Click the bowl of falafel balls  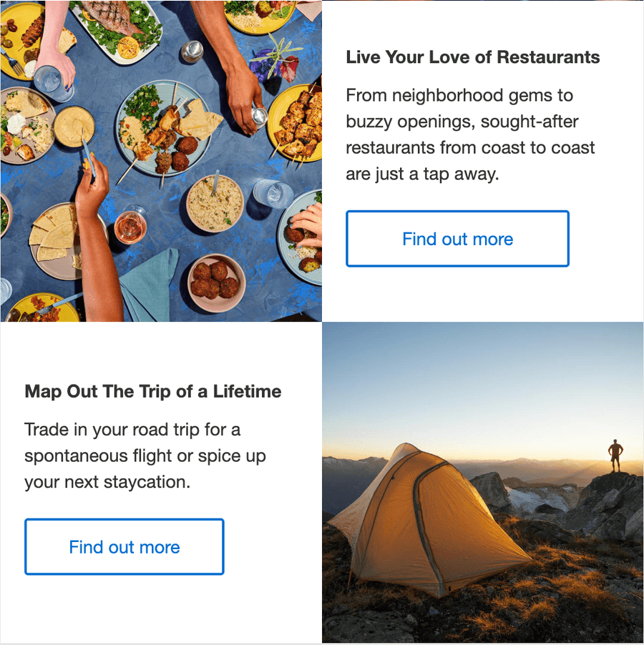[215, 280]
